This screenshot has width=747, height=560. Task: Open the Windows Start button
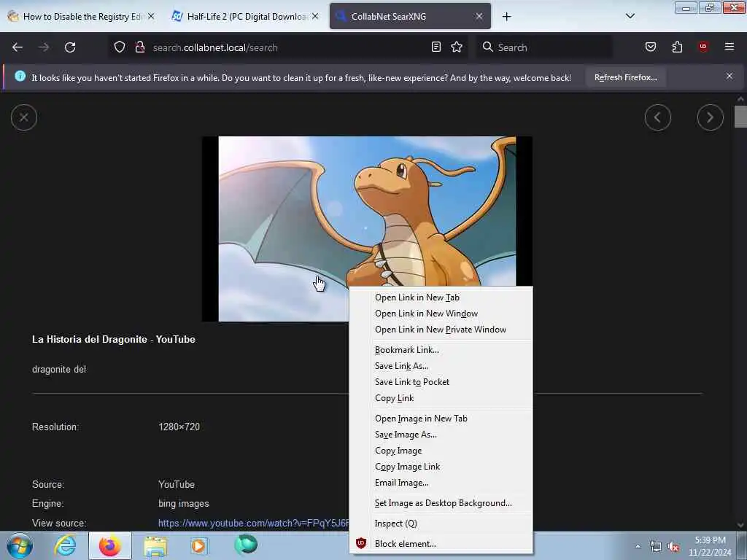click(x=19, y=545)
